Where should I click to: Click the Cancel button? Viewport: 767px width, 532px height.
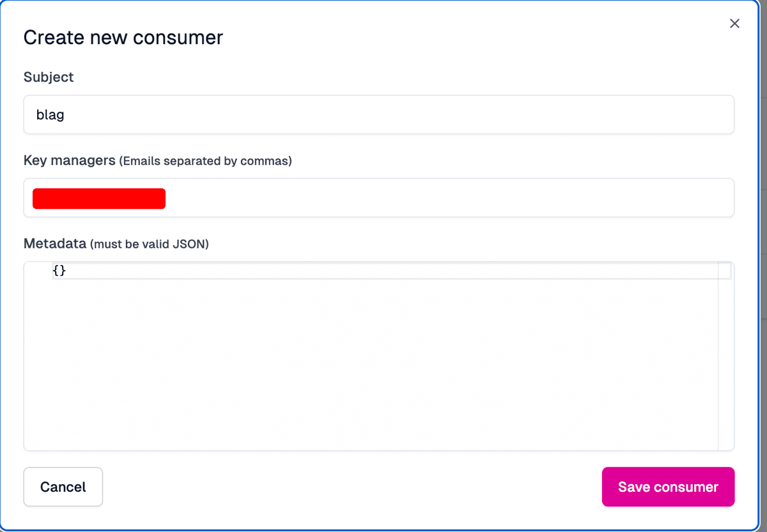pos(63,487)
